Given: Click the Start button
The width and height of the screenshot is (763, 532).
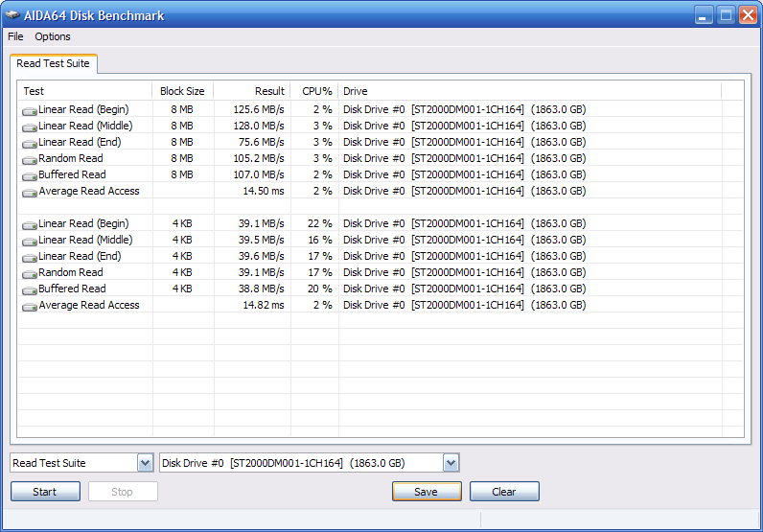Looking at the screenshot, I should [45, 492].
